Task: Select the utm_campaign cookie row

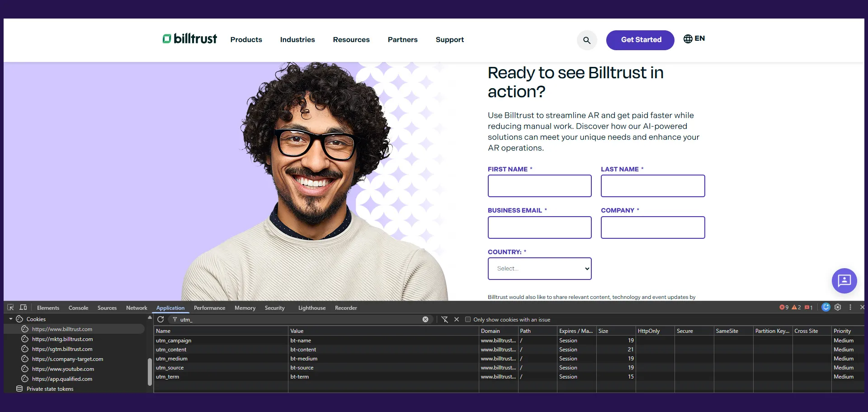Action: (x=509, y=341)
